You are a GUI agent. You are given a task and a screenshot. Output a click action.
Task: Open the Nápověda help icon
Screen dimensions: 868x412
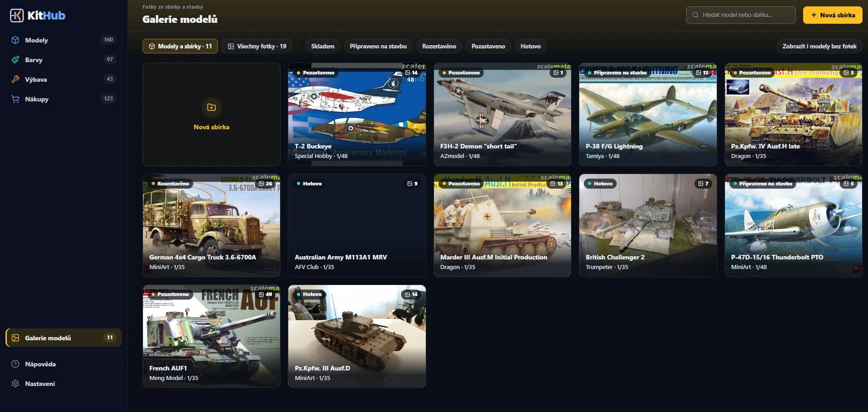(16, 364)
